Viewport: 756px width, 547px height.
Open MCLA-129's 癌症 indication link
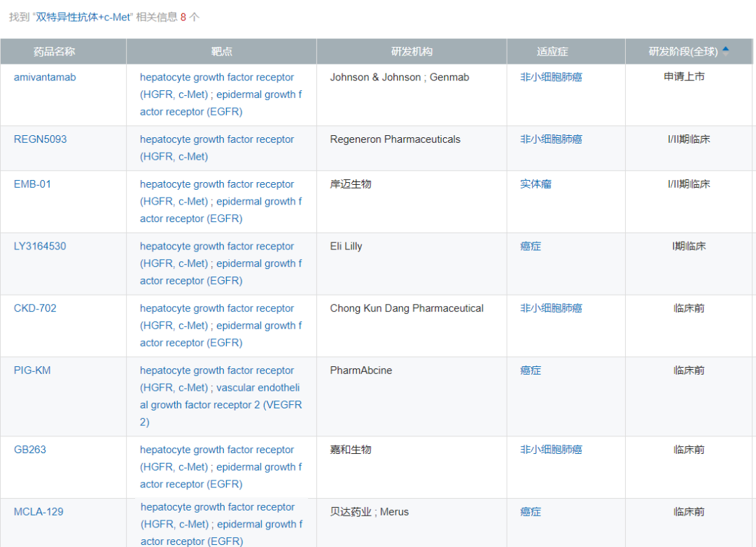click(531, 512)
